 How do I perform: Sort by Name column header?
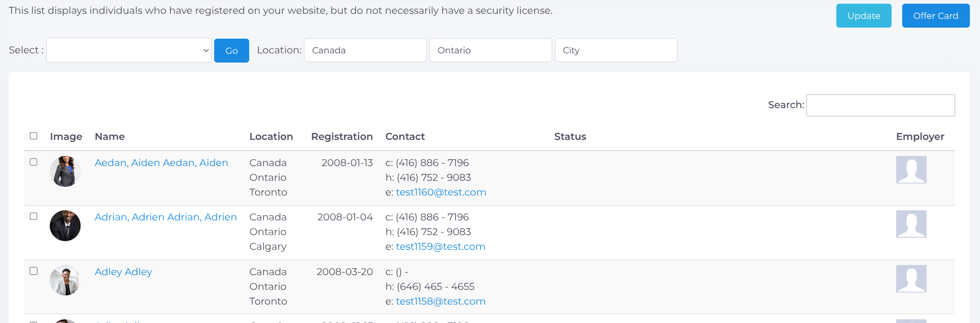[x=110, y=137]
